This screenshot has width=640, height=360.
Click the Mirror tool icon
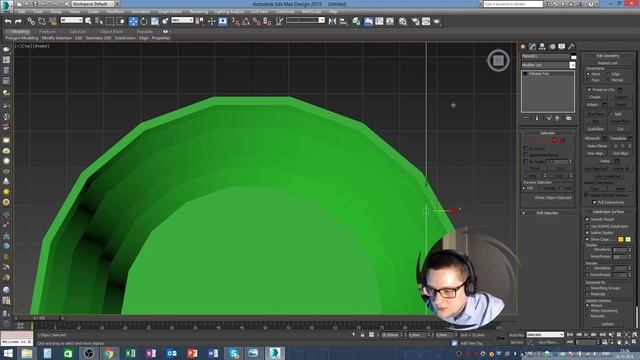pos(332,21)
